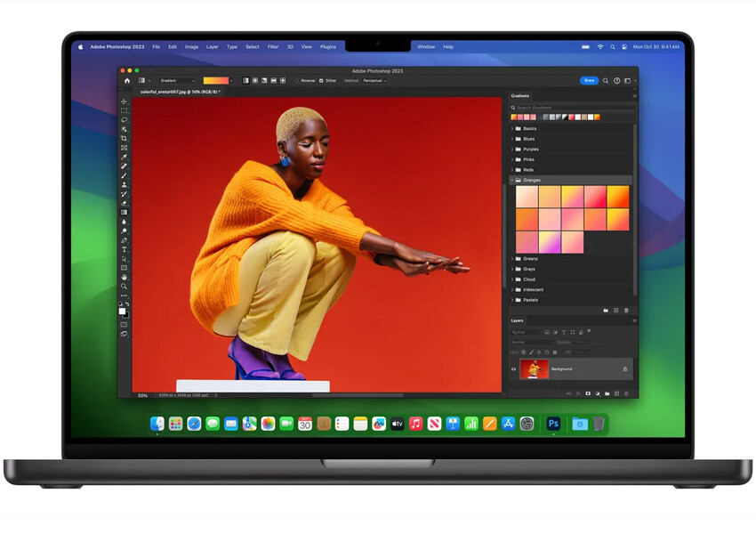Select the Horizontal Type tool

(x=125, y=249)
